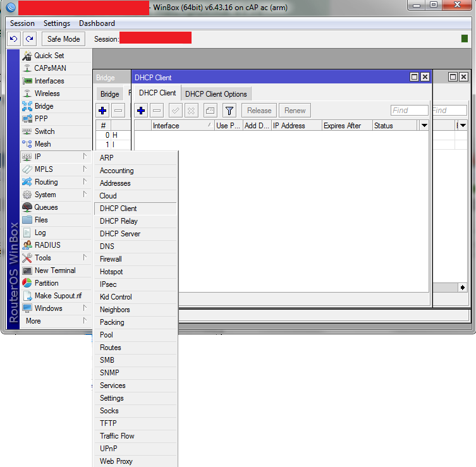Screen dimensions: 476x467
Task: Click the DHCP Client Find field
Action: point(409,111)
